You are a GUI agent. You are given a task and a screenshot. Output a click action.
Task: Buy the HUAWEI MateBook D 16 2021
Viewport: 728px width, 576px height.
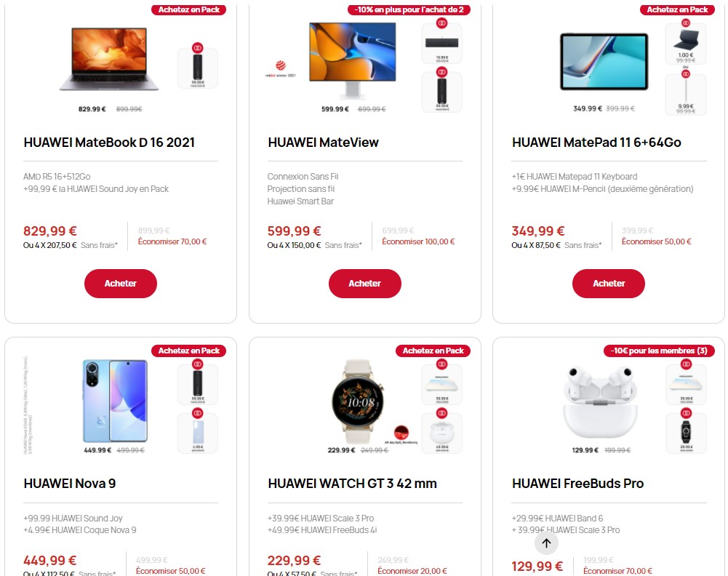pos(120,284)
